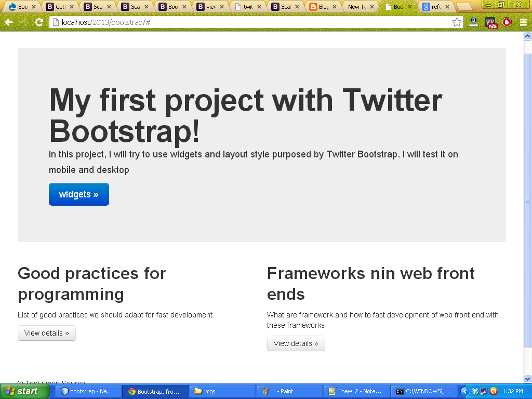Image resolution: width=532 pixels, height=399 pixels.
Task: Switch to the 'Bootstrap, fro...' Chrome taskbar item
Action: click(155, 392)
